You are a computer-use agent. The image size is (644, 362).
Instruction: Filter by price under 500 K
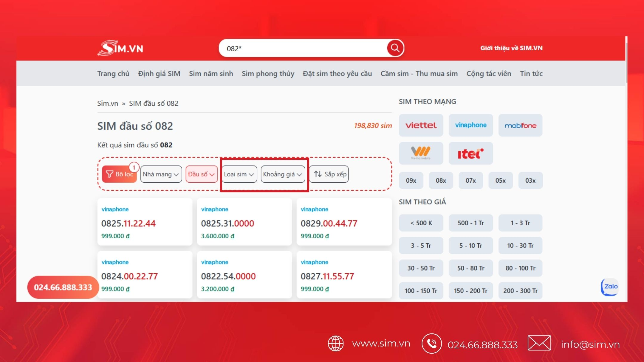point(421,223)
